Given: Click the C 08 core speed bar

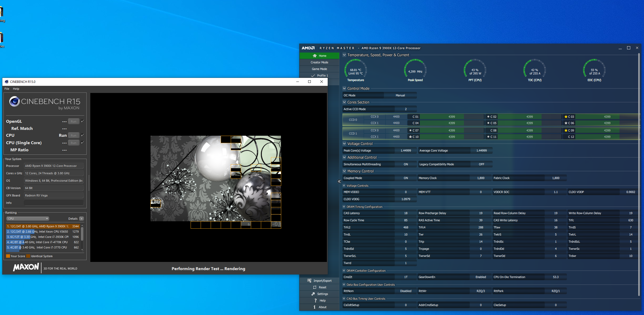Looking at the screenshot, I should coord(529,130).
